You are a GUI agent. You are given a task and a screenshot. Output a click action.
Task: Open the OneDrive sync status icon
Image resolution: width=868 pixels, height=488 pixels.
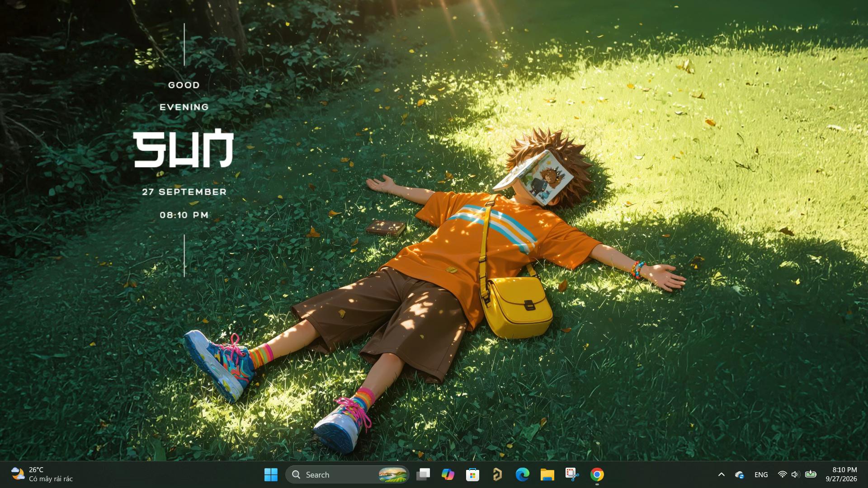[x=740, y=474]
